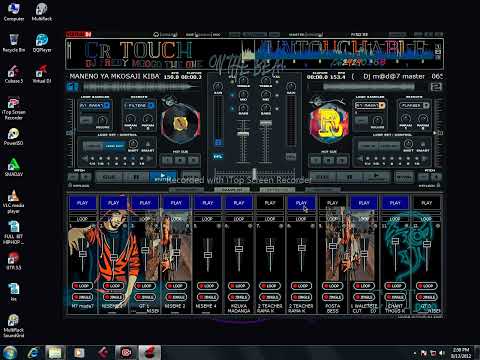Screen dimensions: 480x360
Task: Click right deck colorful jog wheel
Action: pyautogui.click(x=329, y=123)
